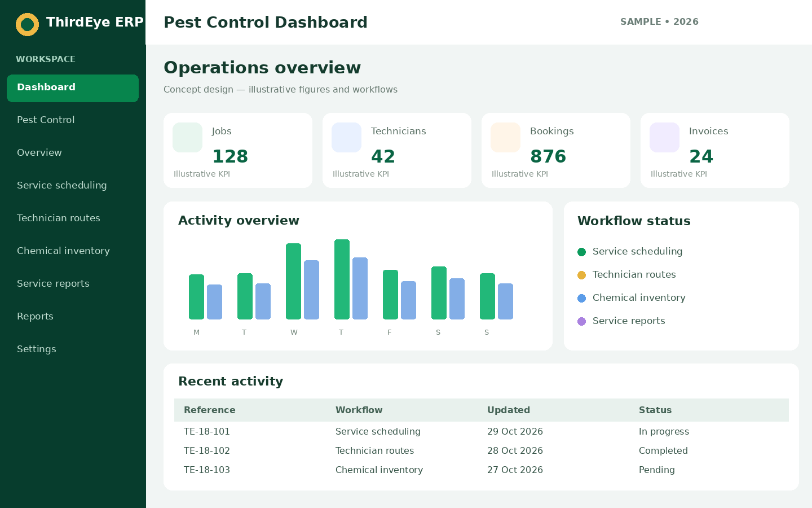Click the Completed status cell
812x508 pixels.
tap(663, 451)
